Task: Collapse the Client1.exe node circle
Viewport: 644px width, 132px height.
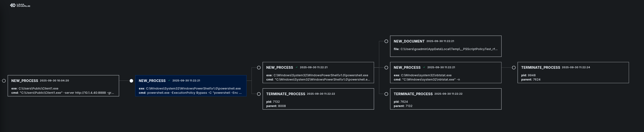Action: tap(4, 81)
